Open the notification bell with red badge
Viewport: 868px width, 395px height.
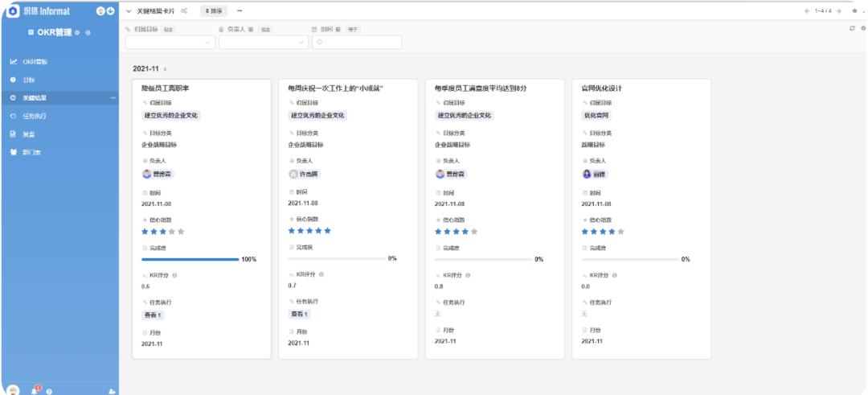pyautogui.click(x=35, y=389)
